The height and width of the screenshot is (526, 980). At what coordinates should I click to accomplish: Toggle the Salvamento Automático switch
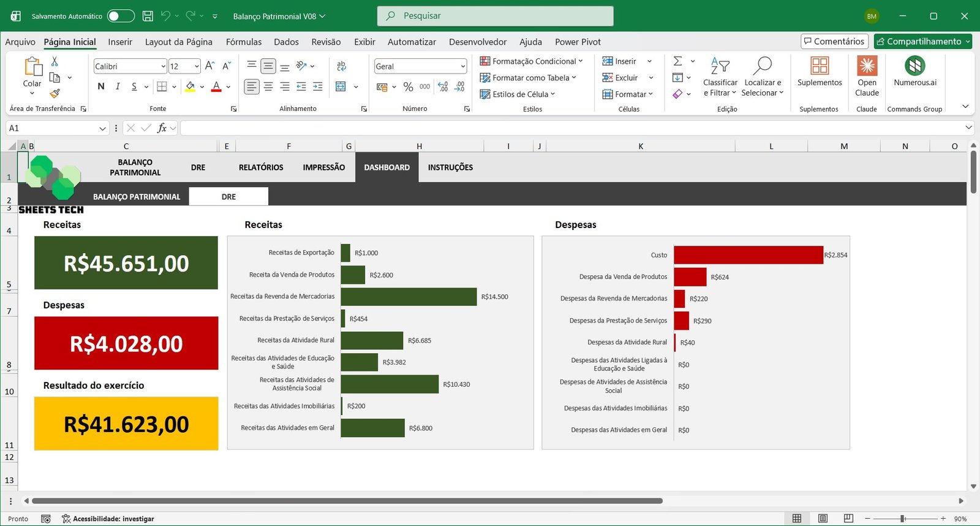click(121, 16)
